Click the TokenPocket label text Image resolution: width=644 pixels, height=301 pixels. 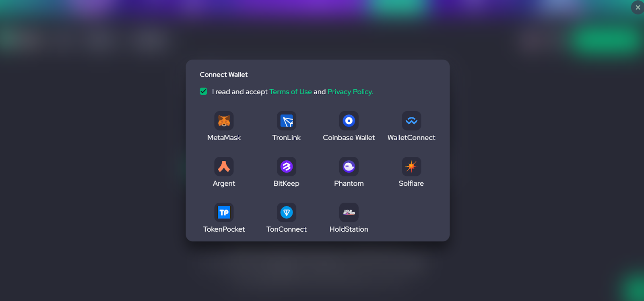(224, 229)
